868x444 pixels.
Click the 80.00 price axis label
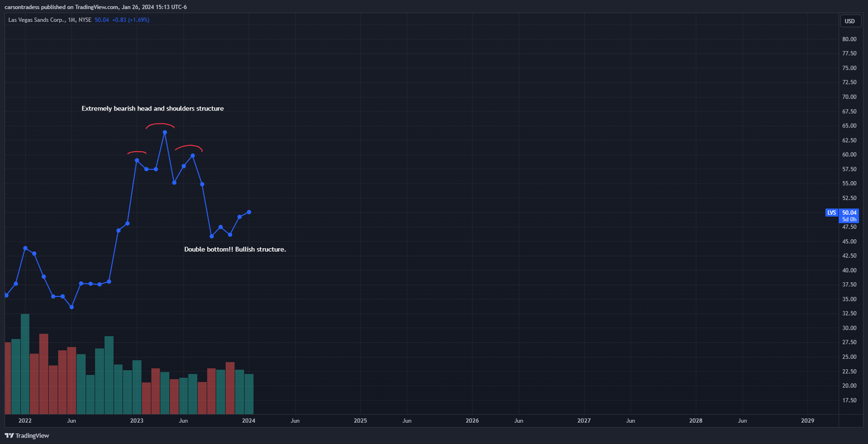pyautogui.click(x=849, y=39)
